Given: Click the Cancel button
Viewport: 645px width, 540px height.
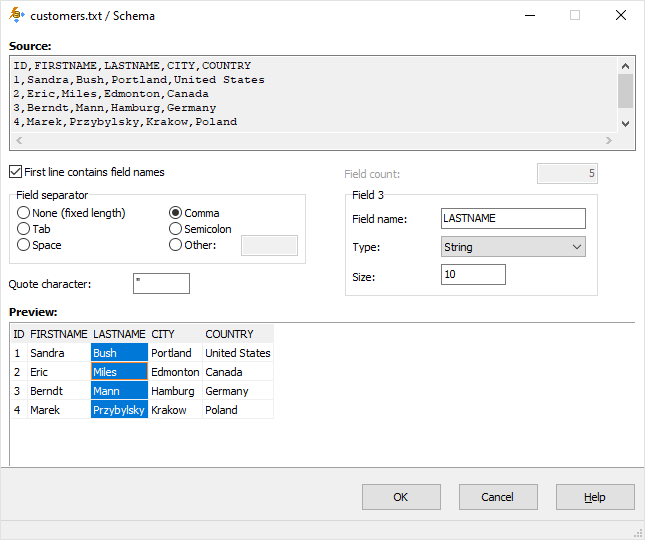Looking at the screenshot, I should point(498,497).
